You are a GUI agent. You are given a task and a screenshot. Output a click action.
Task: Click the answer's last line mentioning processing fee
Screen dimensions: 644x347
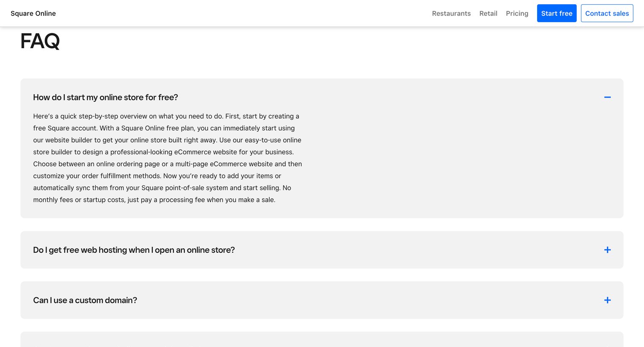pos(154,200)
